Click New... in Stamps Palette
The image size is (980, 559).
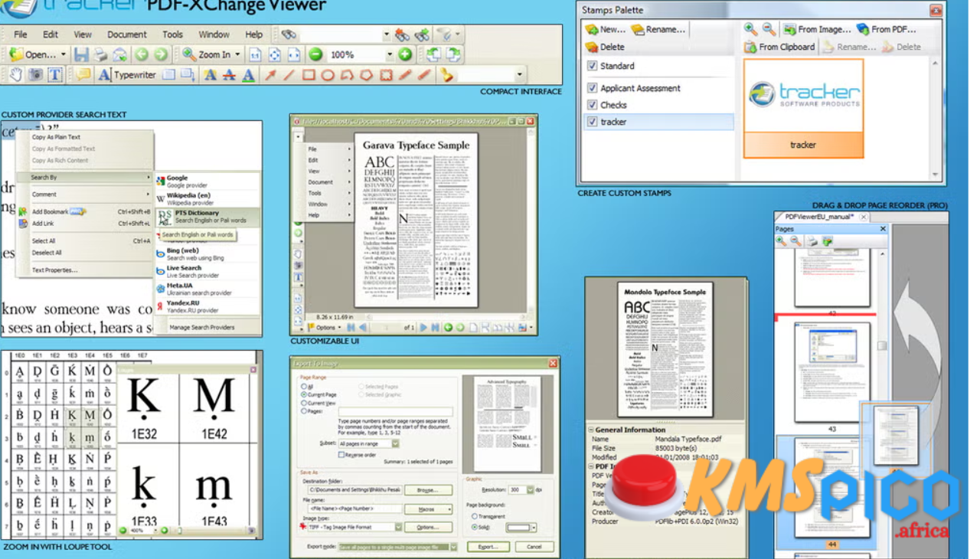coord(606,29)
